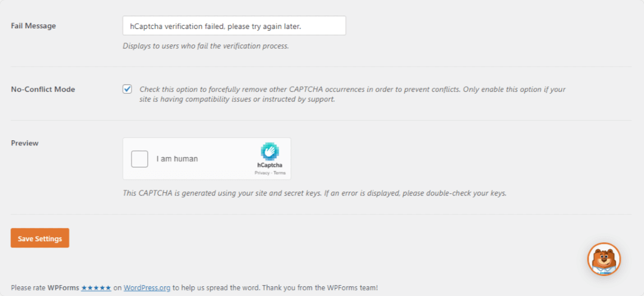
Task: Enable the No-Conflict Mode checkbox
Action: point(128,89)
